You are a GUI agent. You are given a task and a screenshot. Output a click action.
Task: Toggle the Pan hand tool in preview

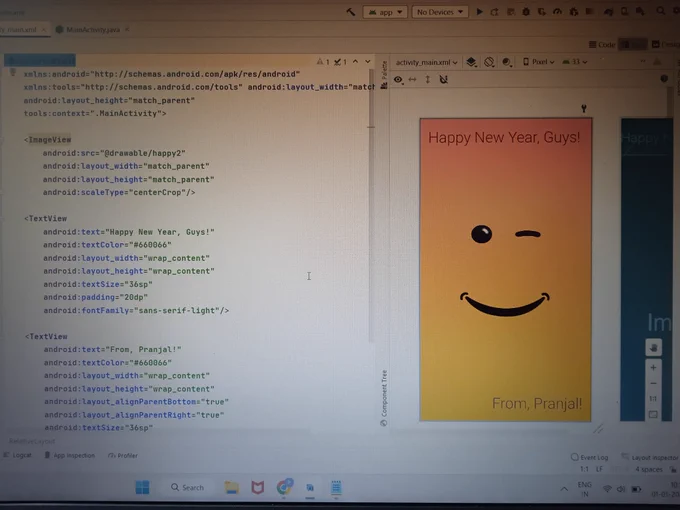(x=654, y=347)
